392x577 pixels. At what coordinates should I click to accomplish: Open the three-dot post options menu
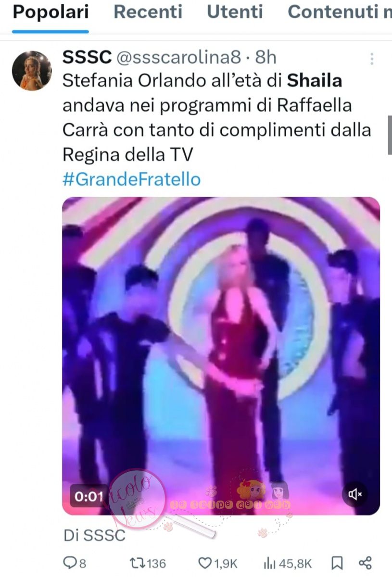click(372, 59)
